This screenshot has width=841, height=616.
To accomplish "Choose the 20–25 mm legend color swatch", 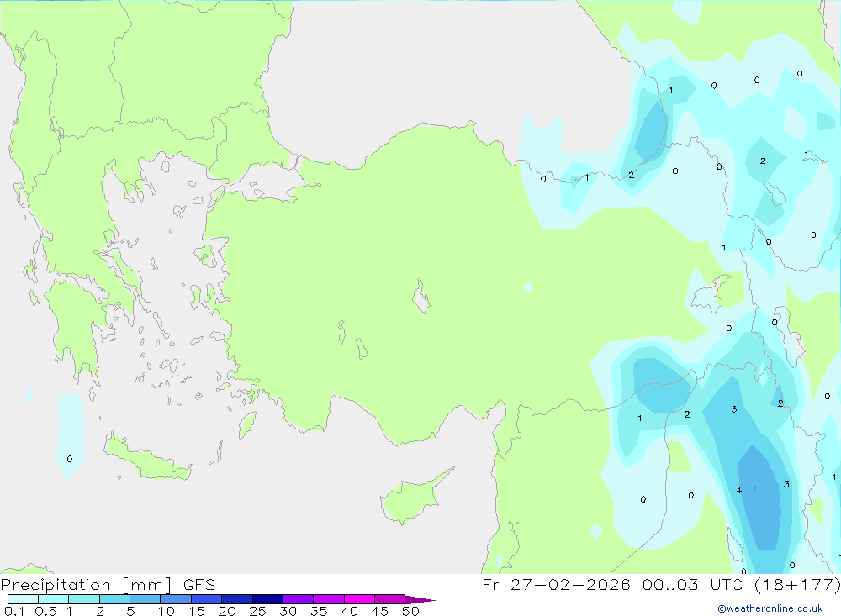I will click(237, 599).
